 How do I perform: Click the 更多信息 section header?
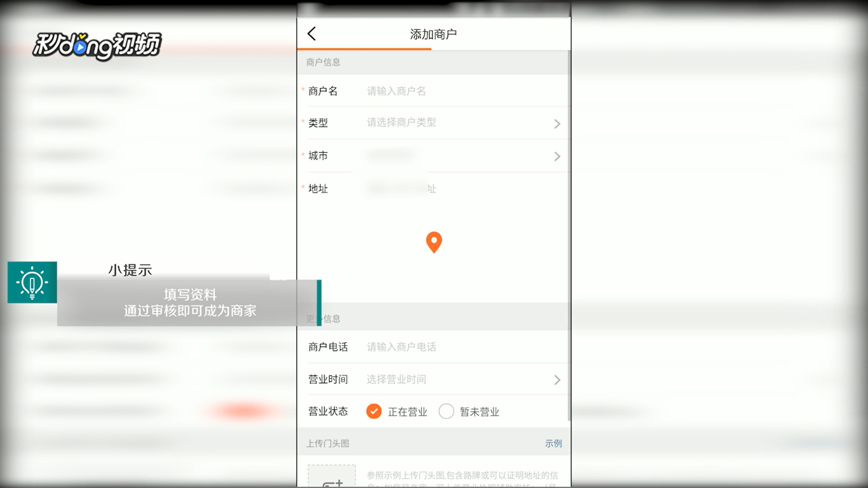pos(324,318)
